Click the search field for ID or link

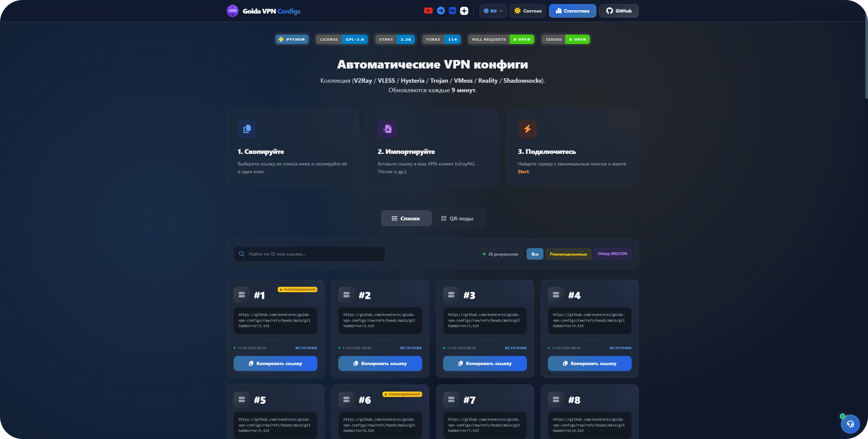tap(309, 254)
